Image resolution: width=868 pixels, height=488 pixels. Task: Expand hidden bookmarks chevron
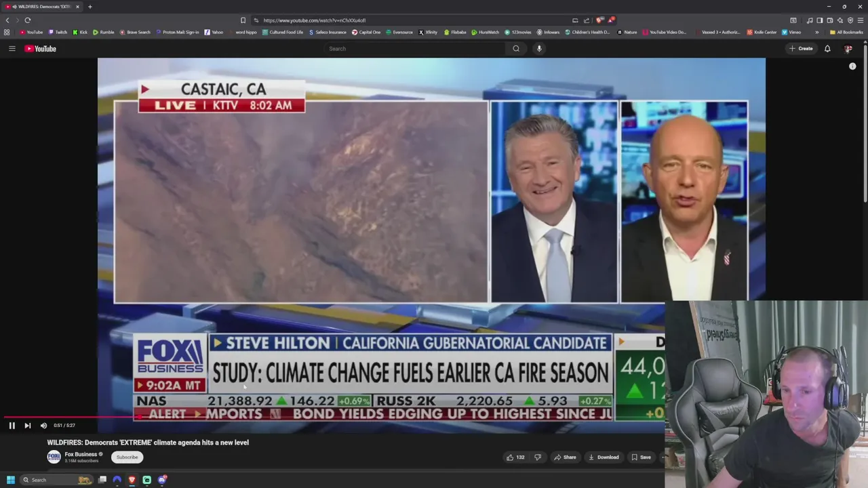(x=816, y=32)
